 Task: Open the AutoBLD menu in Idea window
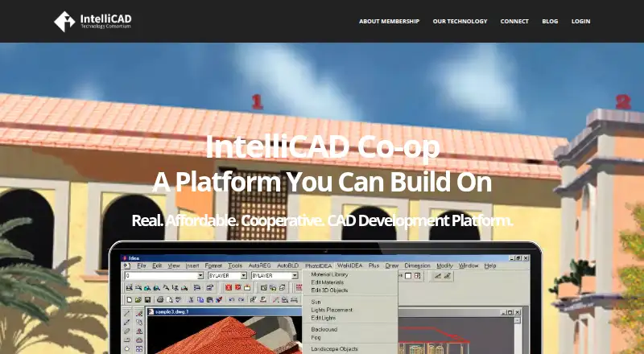(288, 265)
